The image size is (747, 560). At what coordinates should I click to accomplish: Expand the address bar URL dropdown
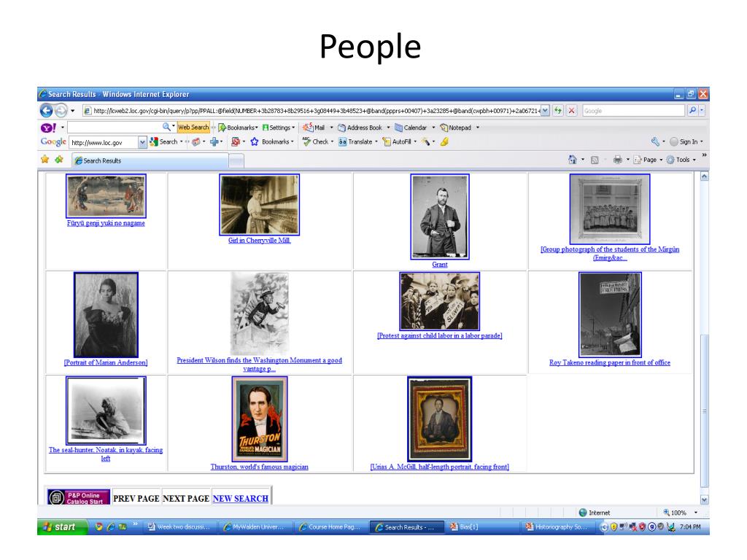545,111
